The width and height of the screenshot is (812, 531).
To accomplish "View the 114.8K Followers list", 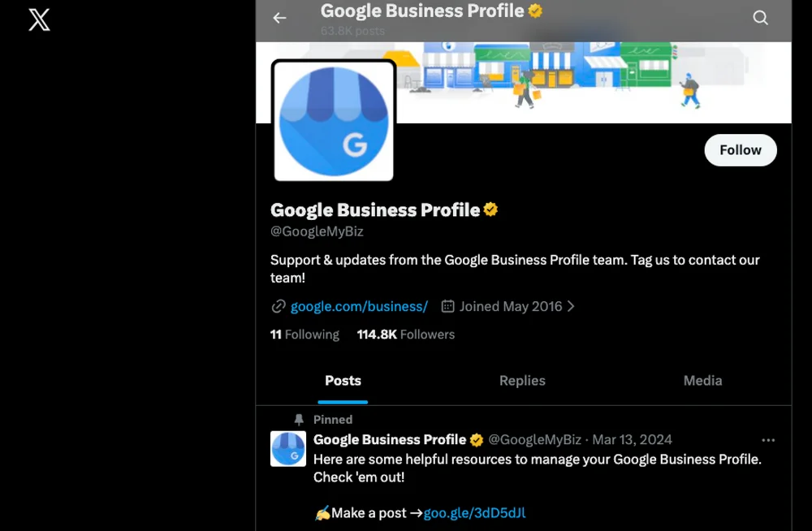I will click(405, 334).
